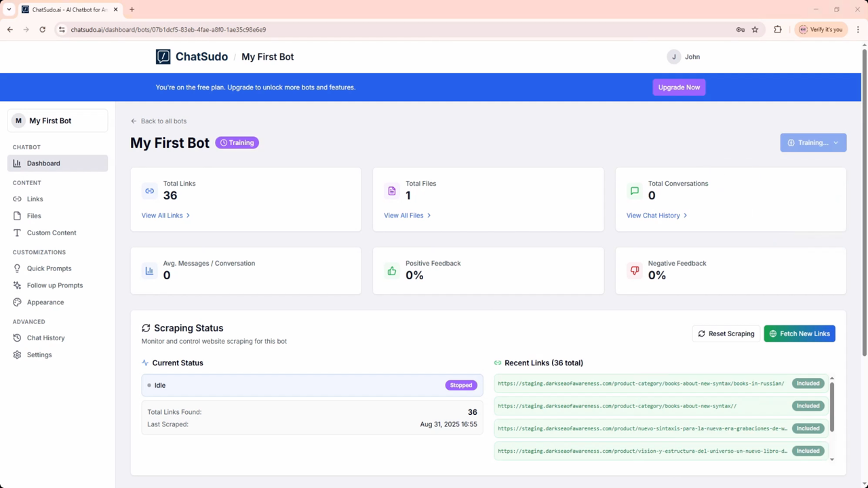Click the Appearance palette icon
The height and width of the screenshot is (488, 868).
pyautogui.click(x=18, y=302)
